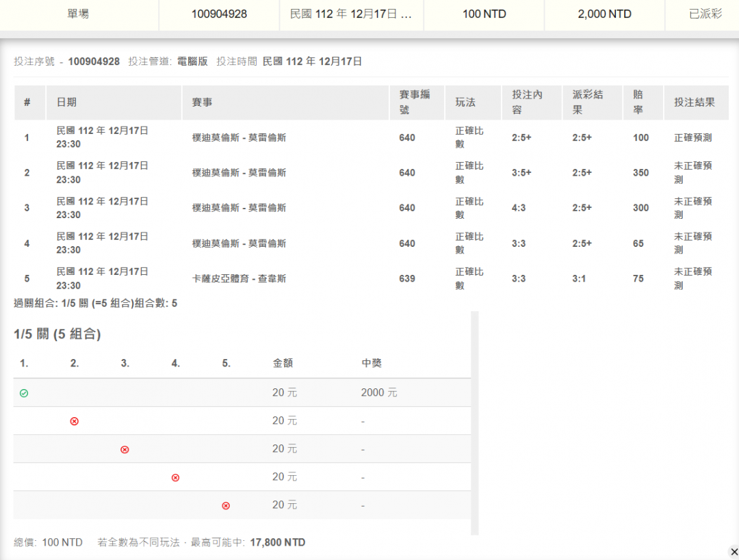
Task: Click the 2000 元 winning amount
Action: click(379, 393)
